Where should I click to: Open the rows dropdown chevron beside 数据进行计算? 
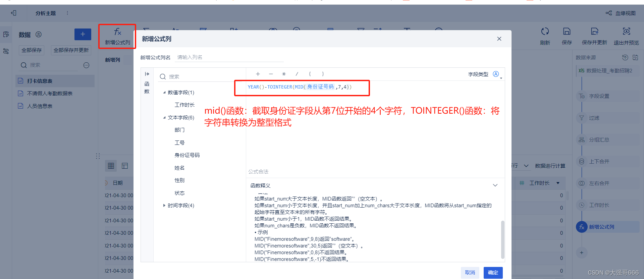[x=526, y=166]
